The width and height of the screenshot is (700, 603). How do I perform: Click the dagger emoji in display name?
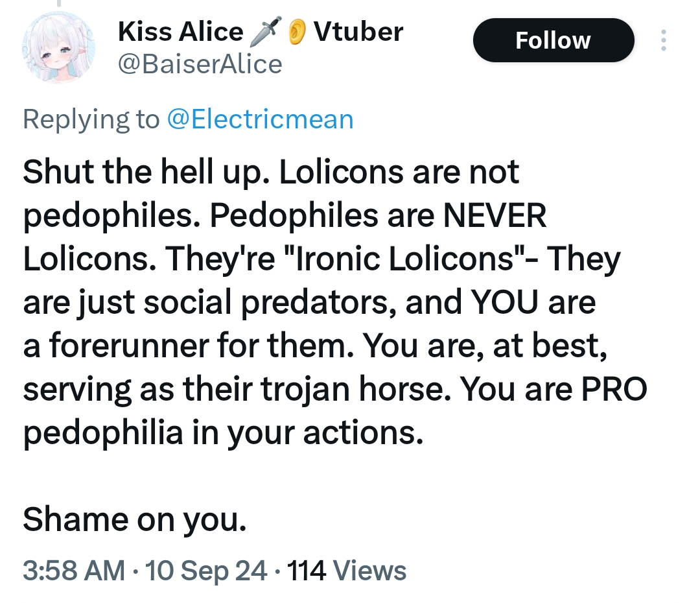[x=266, y=32]
